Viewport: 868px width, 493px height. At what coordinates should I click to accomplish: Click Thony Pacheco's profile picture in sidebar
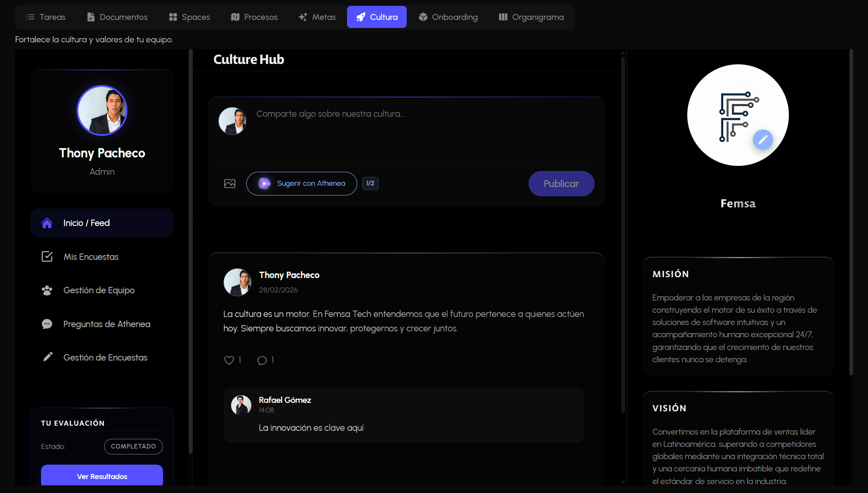tap(102, 110)
